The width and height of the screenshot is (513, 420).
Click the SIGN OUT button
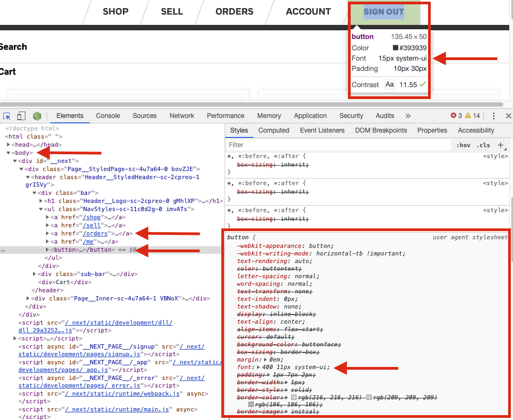(x=384, y=12)
